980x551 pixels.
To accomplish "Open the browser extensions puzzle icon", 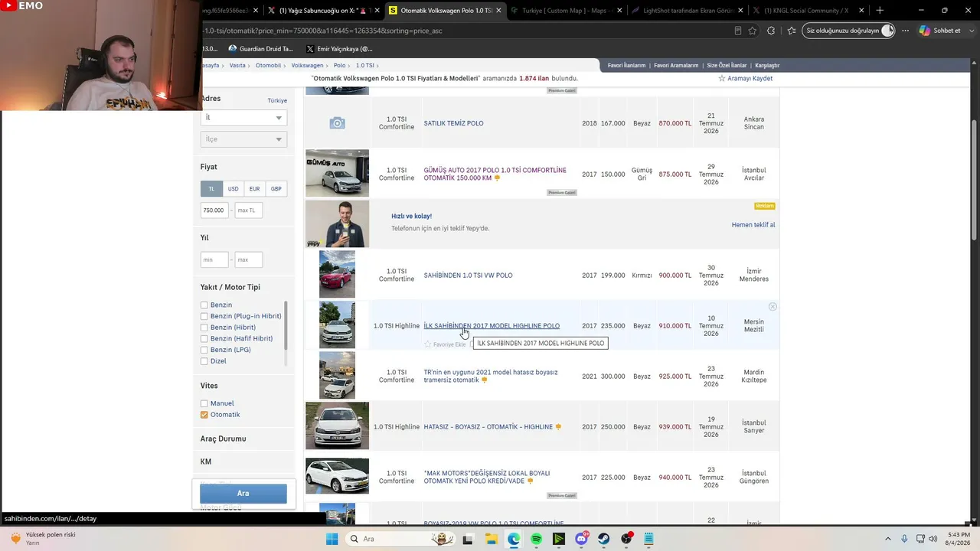I will pos(771,31).
